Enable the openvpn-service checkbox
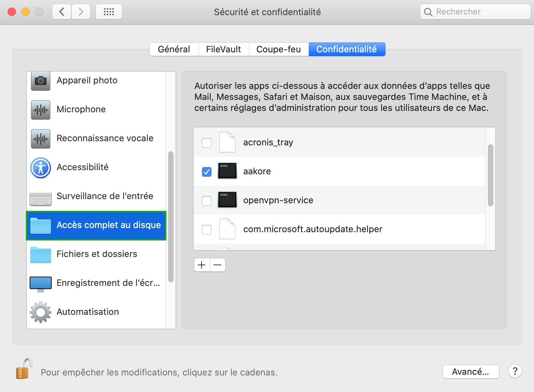 tap(207, 200)
